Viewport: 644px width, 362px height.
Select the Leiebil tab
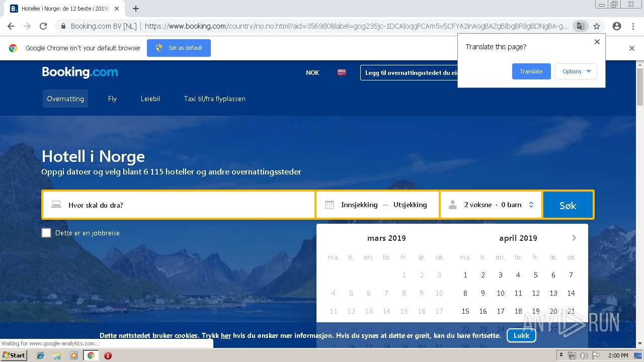[150, 99]
